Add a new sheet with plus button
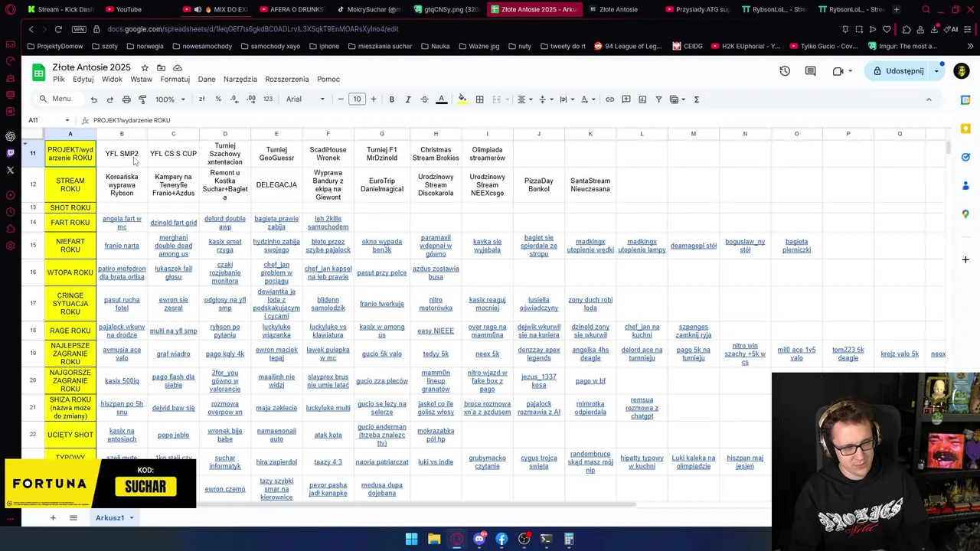This screenshot has width=980, height=551. coord(53,518)
